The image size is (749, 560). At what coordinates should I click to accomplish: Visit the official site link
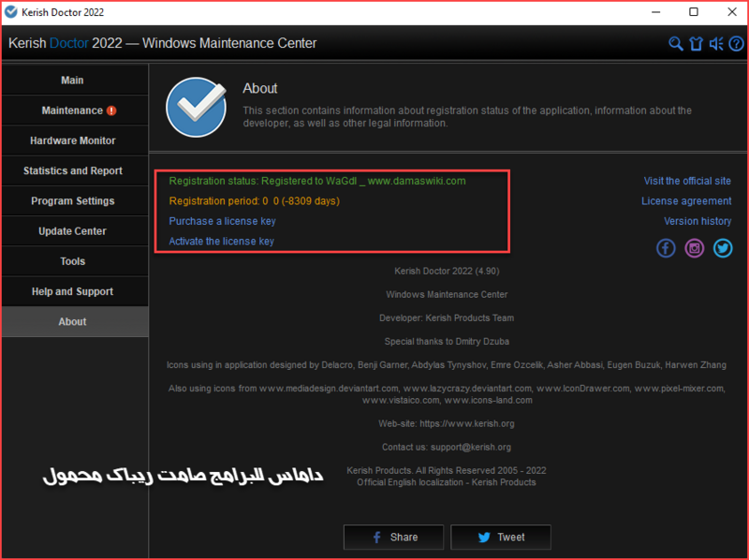click(687, 181)
